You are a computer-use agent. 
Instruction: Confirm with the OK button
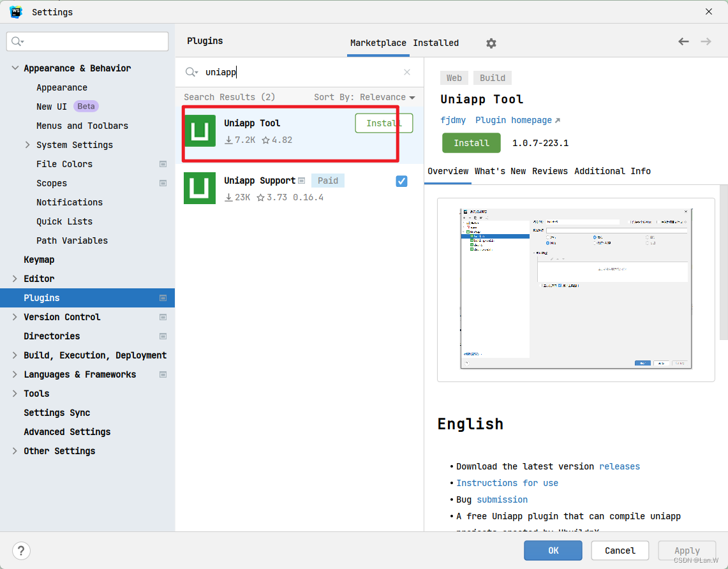pyautogui.click(x=553, y=551)
